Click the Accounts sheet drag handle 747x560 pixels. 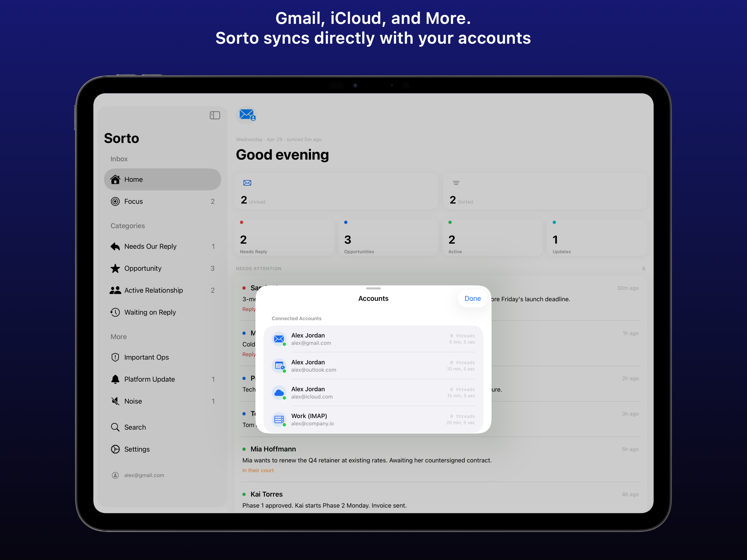tap(373, 288)
